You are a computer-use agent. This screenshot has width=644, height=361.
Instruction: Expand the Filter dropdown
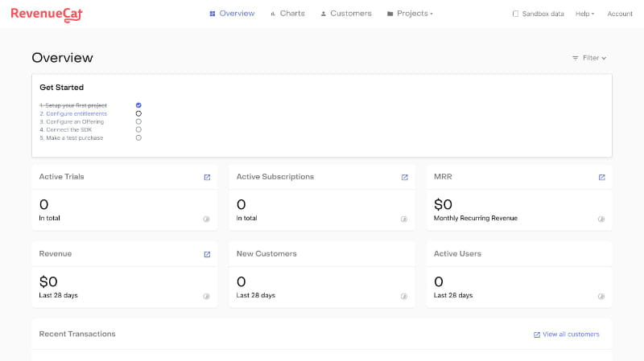point(588,58)
